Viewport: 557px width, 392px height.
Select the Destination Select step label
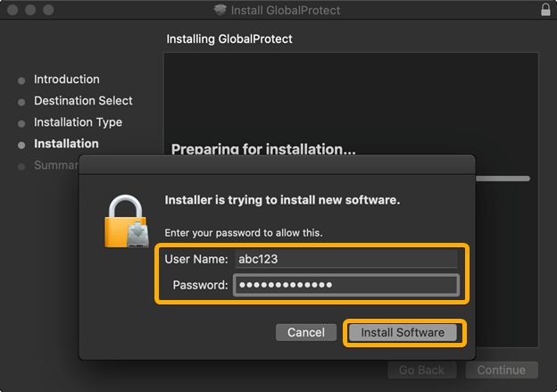coord(83,101)
